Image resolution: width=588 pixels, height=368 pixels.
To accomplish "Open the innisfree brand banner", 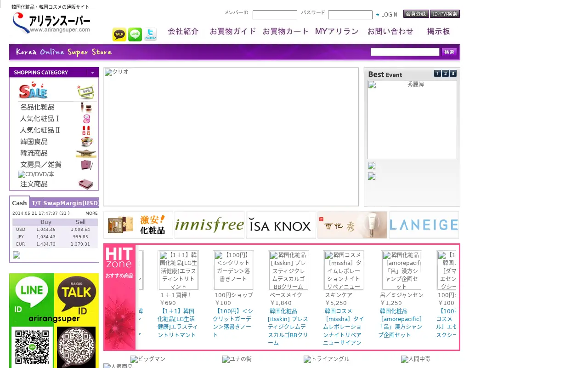I will pos(209,225).
